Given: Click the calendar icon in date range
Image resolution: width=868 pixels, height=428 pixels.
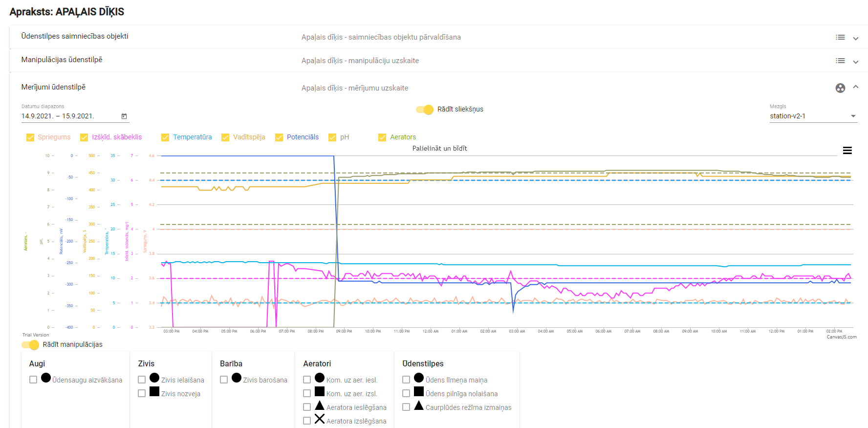Looking at the screenshot, I should [124, 116].
